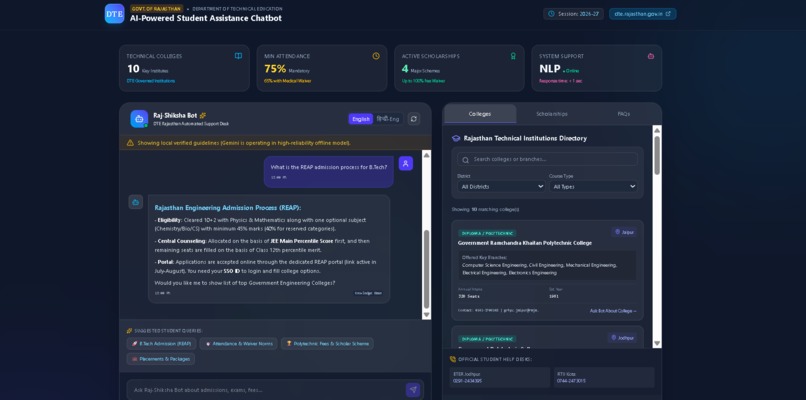
Task: Click the bot avatar beside REAP answer
Action: (136, 202)
